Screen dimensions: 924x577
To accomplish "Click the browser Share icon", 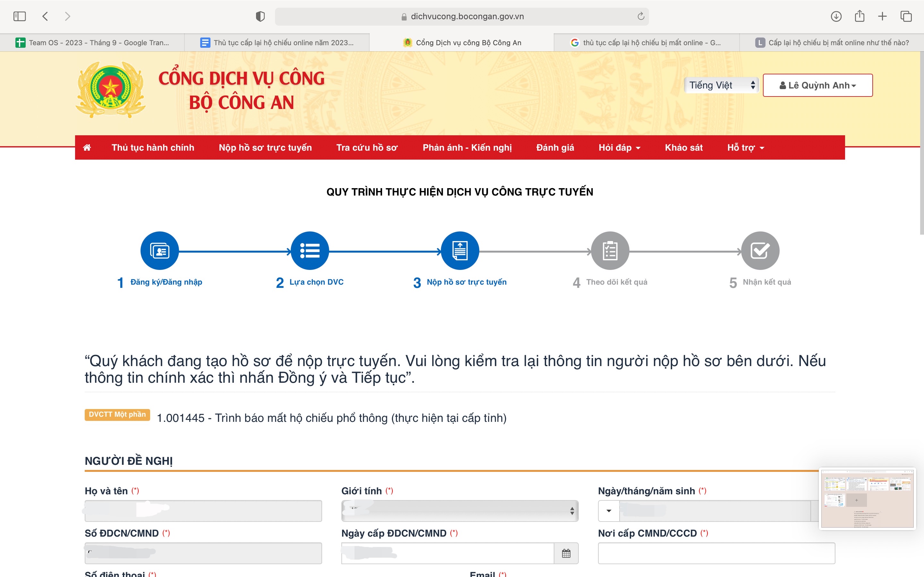I will (x=859, y=16).
